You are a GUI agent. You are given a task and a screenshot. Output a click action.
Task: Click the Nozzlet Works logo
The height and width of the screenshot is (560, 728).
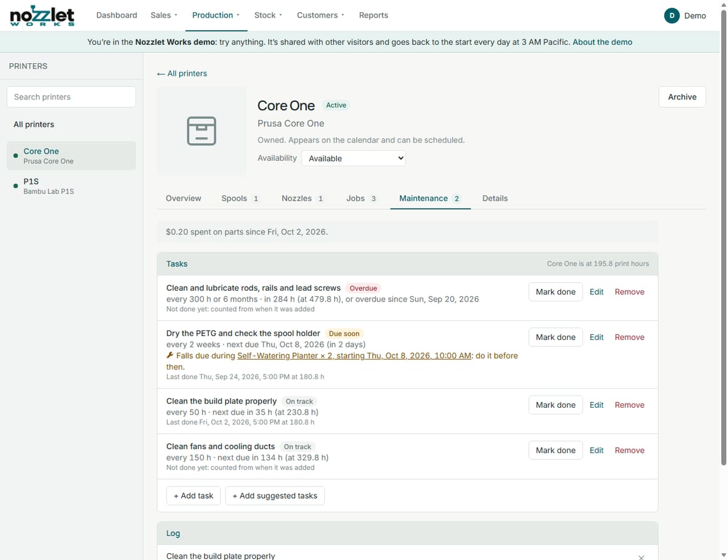tap(42, 16)
